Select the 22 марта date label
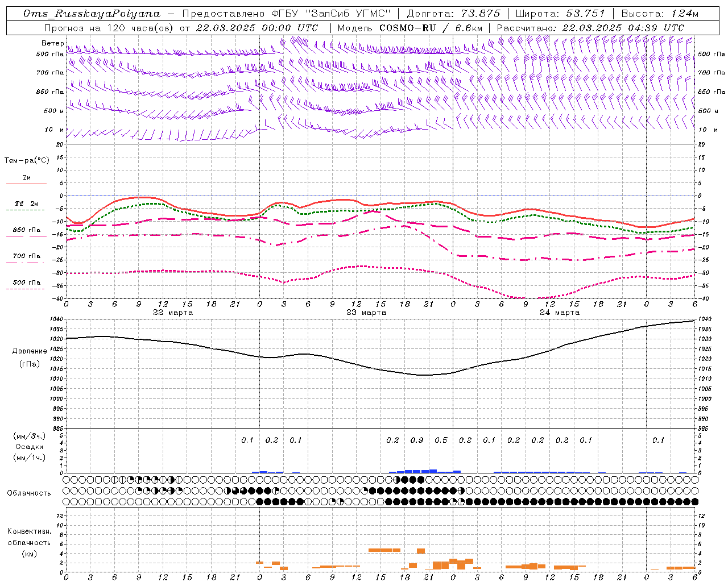The width and height of the screenshot is (728, 582). tap(173, 312)
